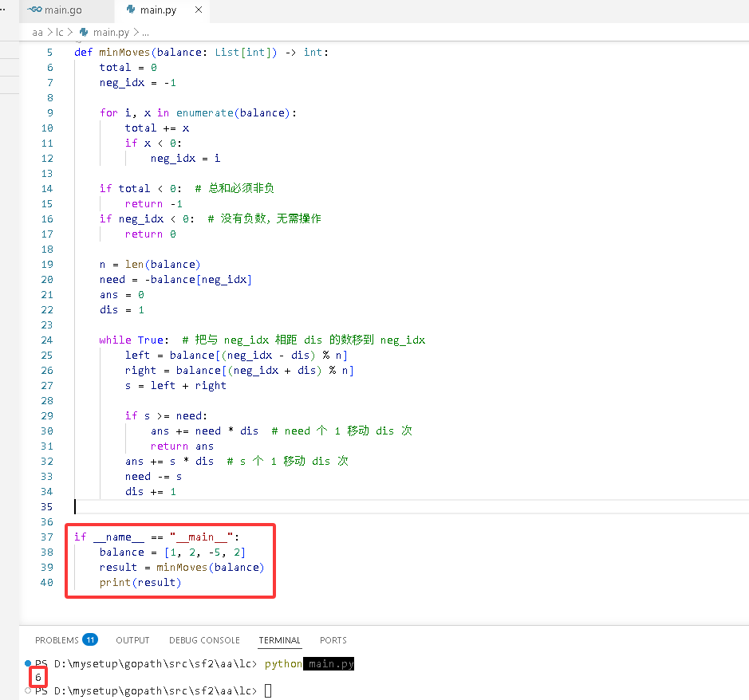Click the 'need = -balance[neg_idx]' line
Screen dimensions: 749x700
(175, 280)
